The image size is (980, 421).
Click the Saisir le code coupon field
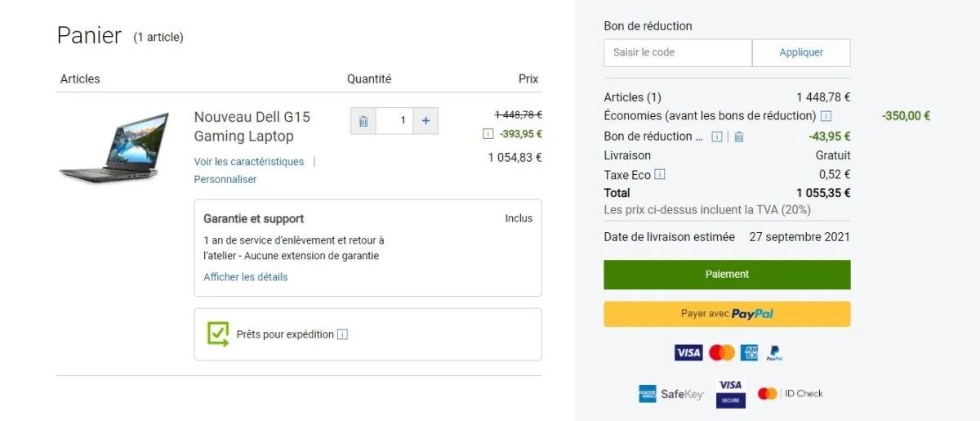(x=678, y=52)
